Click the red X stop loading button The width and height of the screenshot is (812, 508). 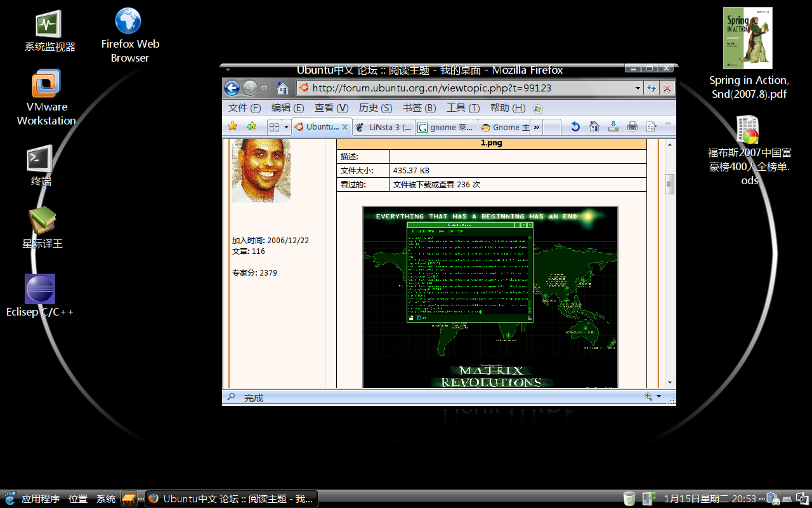pos(667,88)
